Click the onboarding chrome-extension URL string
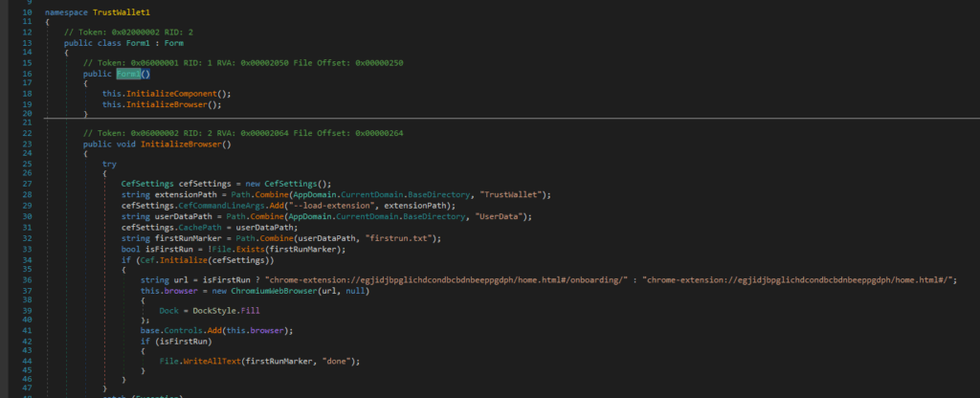 tap(448, 280)
